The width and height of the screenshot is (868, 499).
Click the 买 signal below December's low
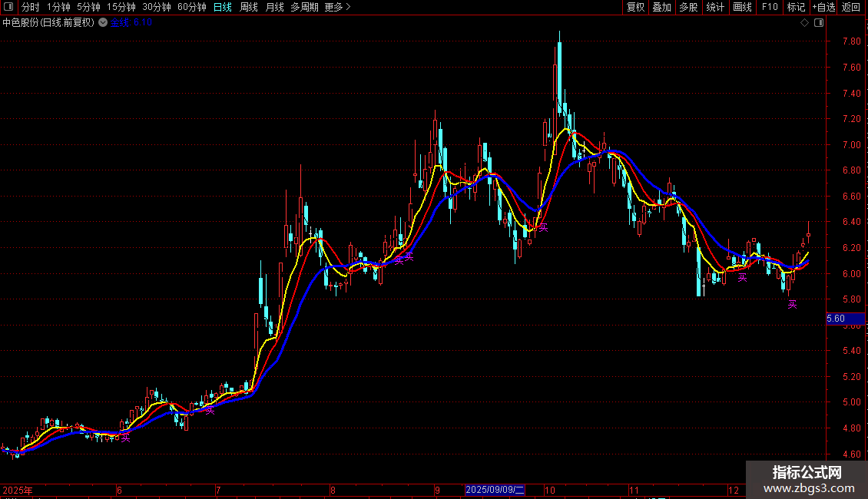click(x=792, y=304)
